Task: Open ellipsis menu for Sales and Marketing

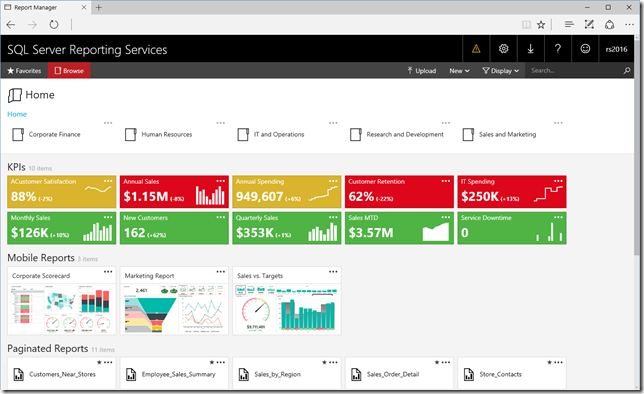Action: coord(558,123)
